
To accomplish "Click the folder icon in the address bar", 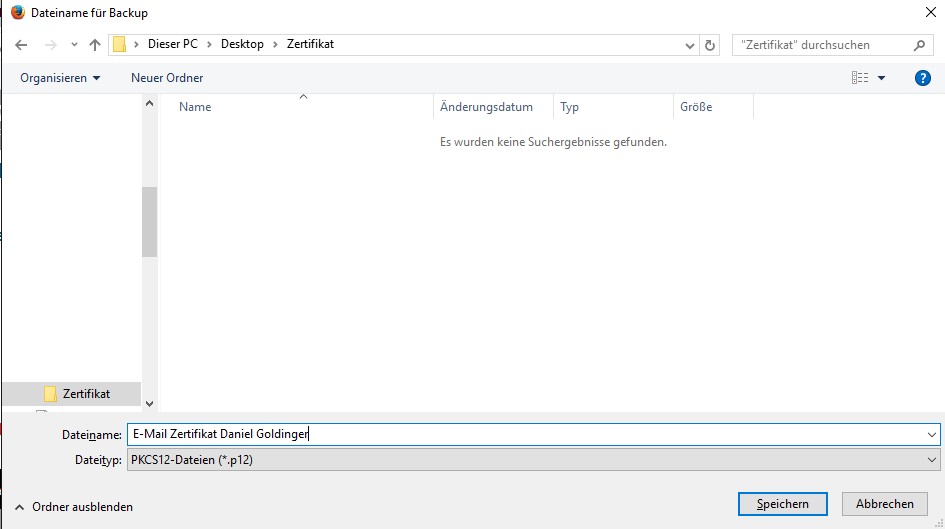I will 119,45.
